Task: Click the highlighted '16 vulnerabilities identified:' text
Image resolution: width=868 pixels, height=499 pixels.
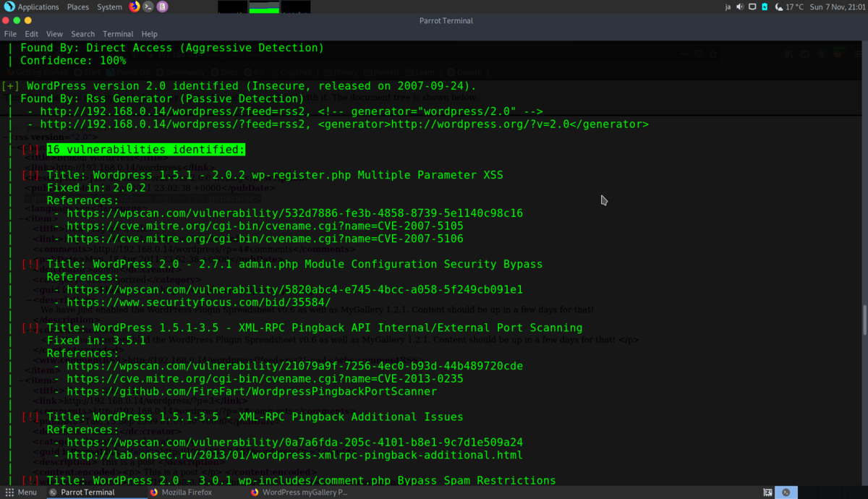Action: click(145, 150)
